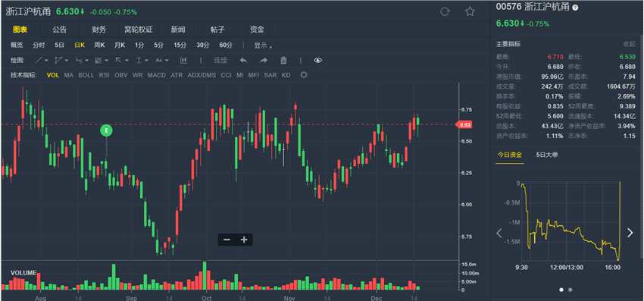644x301 pixels.
Task: Select the 周K weekly candlestick timeframe
Action: coord(99,45)
